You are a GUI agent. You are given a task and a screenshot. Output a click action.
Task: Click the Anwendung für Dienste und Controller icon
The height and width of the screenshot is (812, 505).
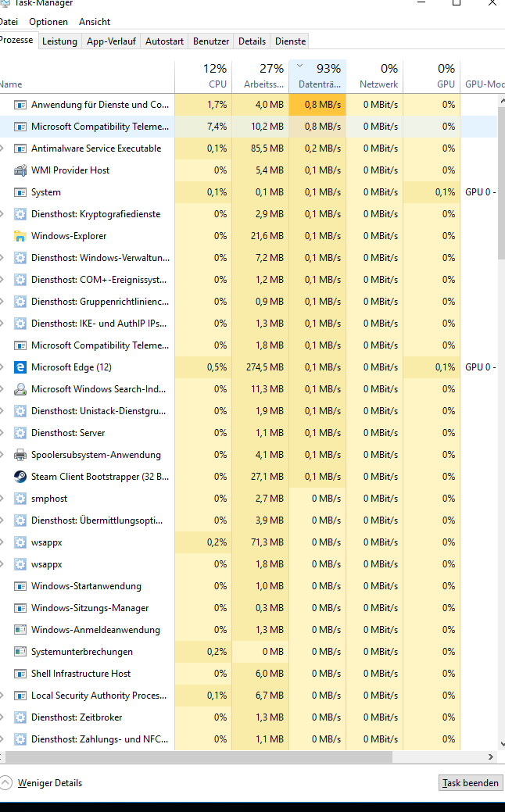(x=20, y=105)
